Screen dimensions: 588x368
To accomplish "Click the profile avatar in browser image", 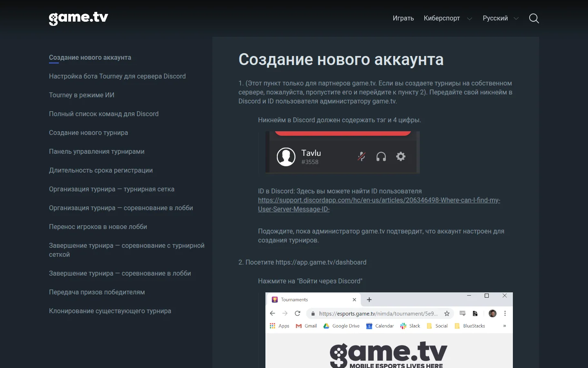I will [x=492, y=314].
